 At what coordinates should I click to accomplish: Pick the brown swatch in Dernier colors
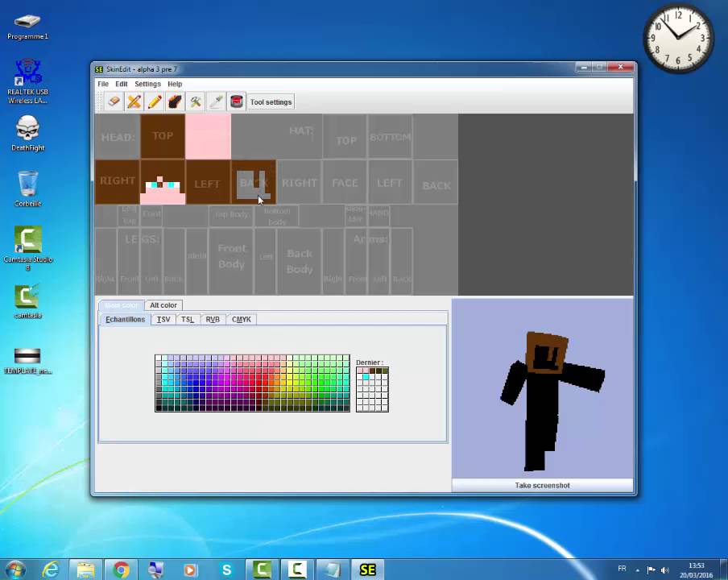[372, 371]
